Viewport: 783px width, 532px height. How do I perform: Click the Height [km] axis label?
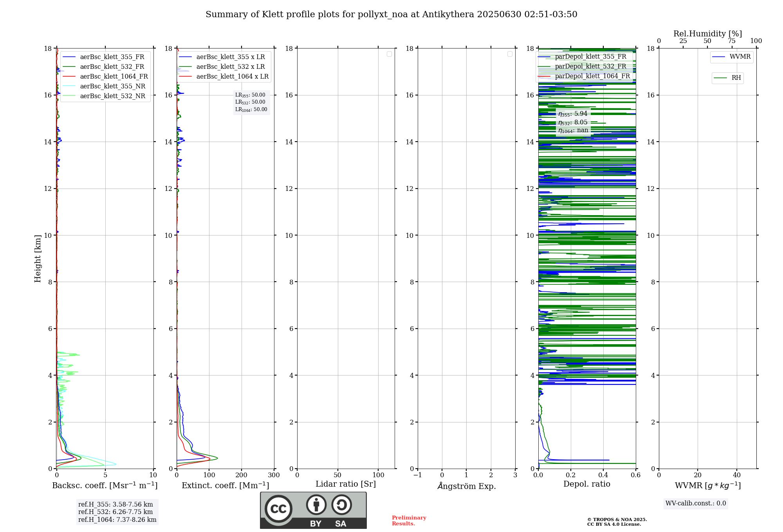(x=38, y=259)
